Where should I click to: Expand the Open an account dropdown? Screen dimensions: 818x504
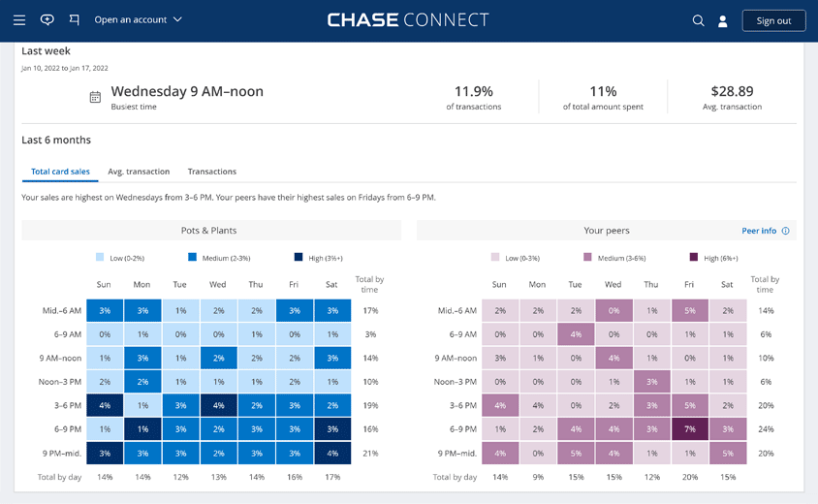[138, 19]
